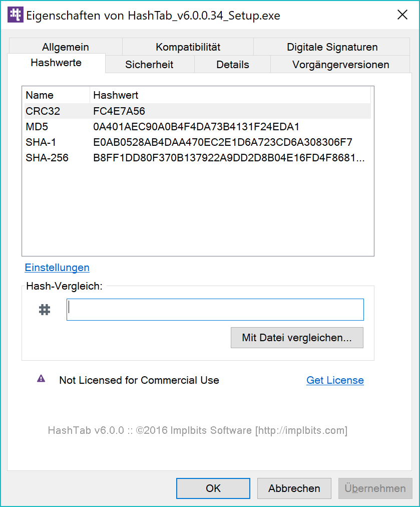Open the Details tab
Screen dimensions: 420x507
[233, 64]
